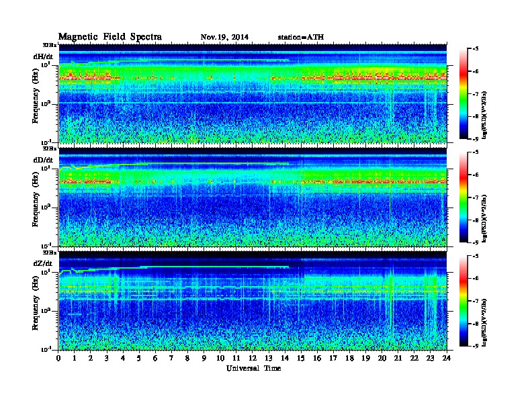Click the hour "17" tick label on the time axis
Viewport: 532px width, 411px height.
point(333,358)
